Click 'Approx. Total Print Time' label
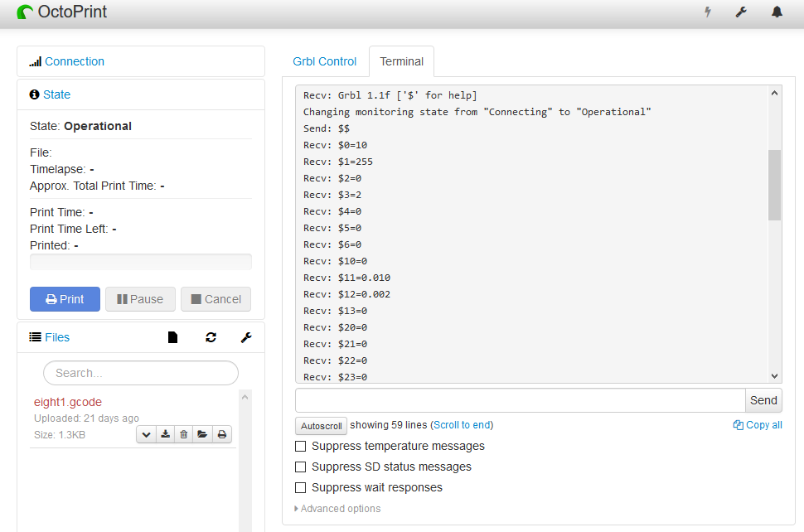Viewport: 804px width, 532px height. (x=93, y=186)
